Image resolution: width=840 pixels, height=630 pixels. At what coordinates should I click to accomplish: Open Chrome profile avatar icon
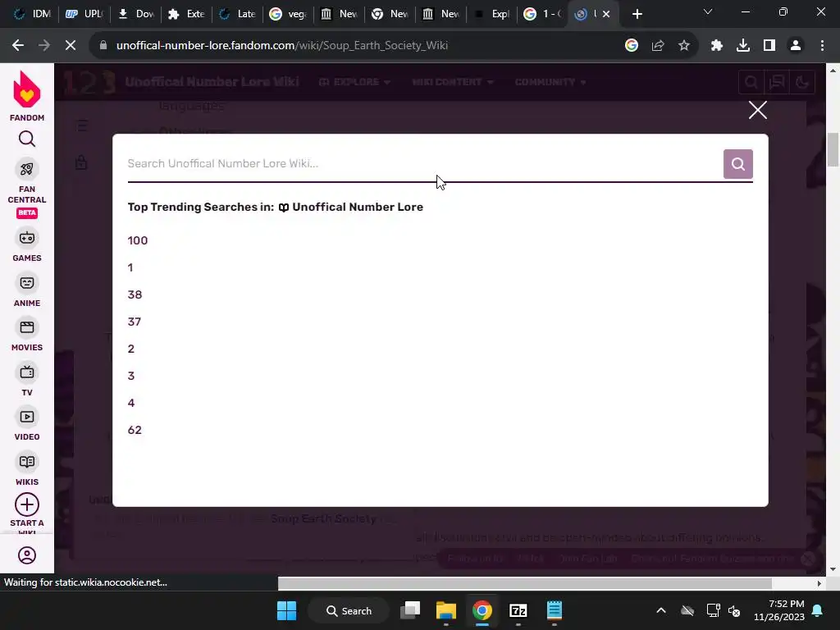pyautogui.click(x=796, y=46)
